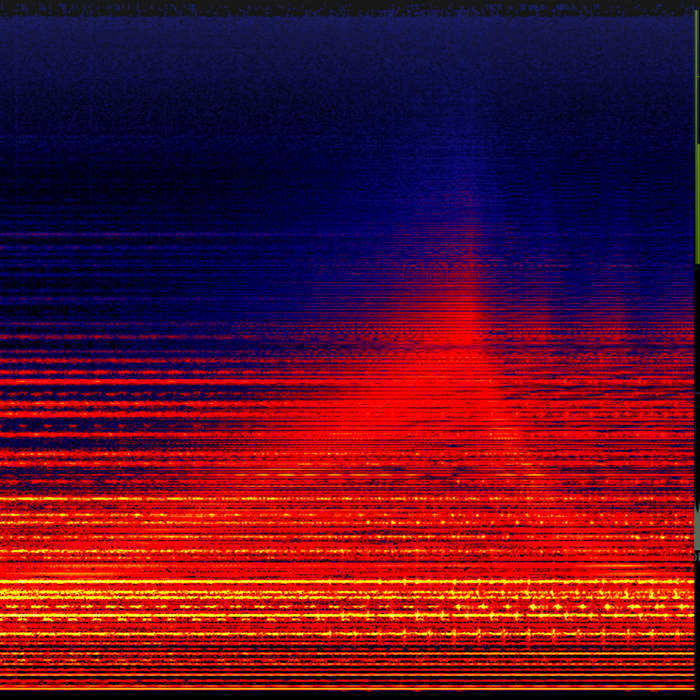700x700 pixels.
Task: Click the thin upper section of green meter
Action: [698, 80]
